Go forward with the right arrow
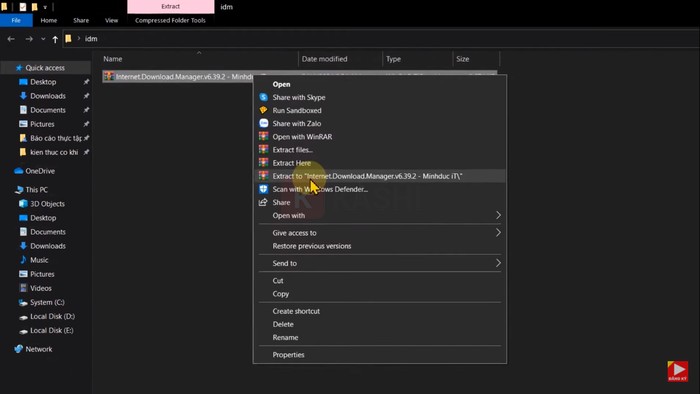Screen dimensions: 700x394 tap(29, 39)
